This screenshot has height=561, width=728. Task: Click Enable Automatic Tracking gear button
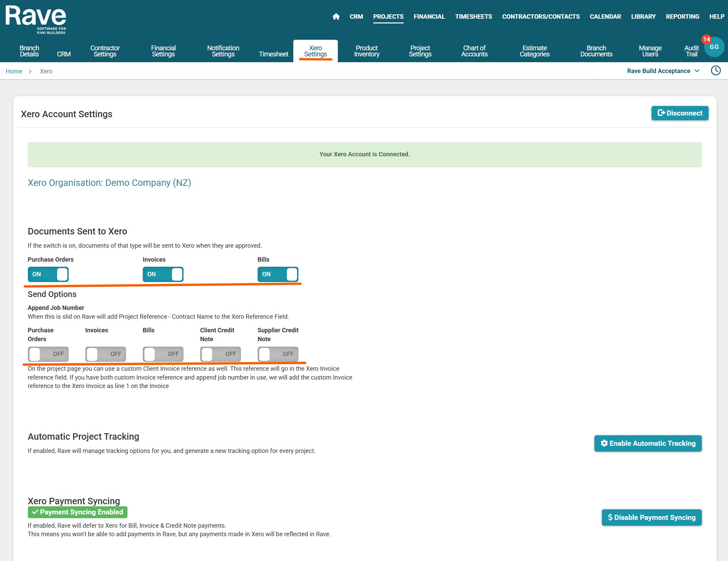(x=648, y=443)
